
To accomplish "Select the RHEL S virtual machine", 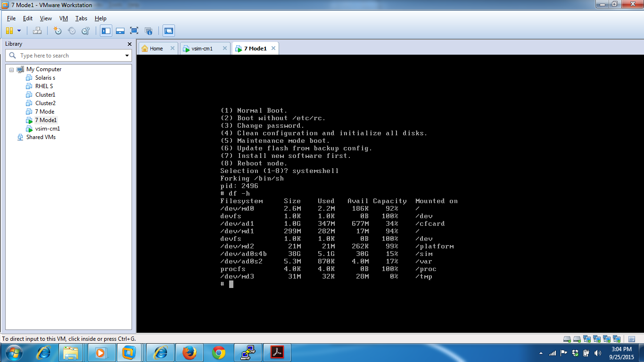I will click(44, 86).
